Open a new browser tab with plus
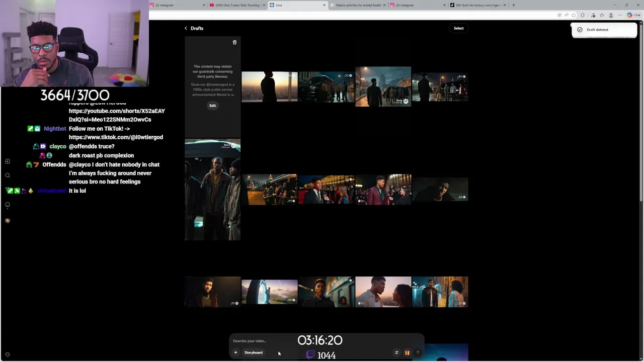This screenshot has width=644, height=362. pyautogui.click(x=513, y=5)
